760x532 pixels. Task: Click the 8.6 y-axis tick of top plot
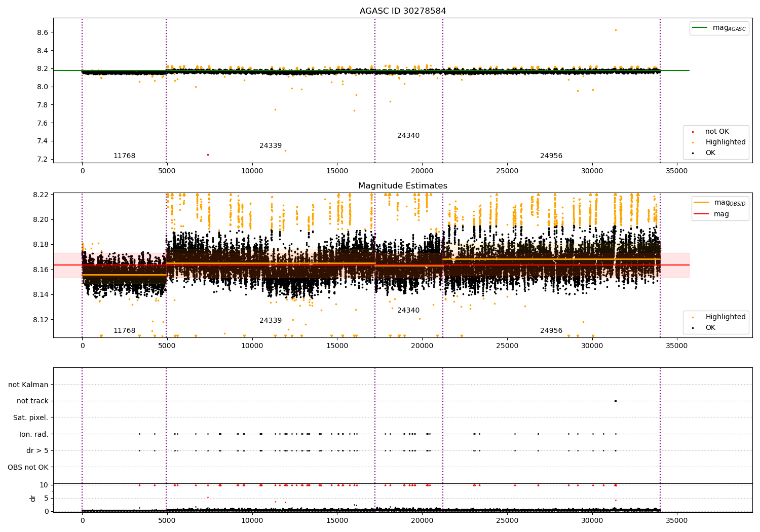[x=42, y=32]
